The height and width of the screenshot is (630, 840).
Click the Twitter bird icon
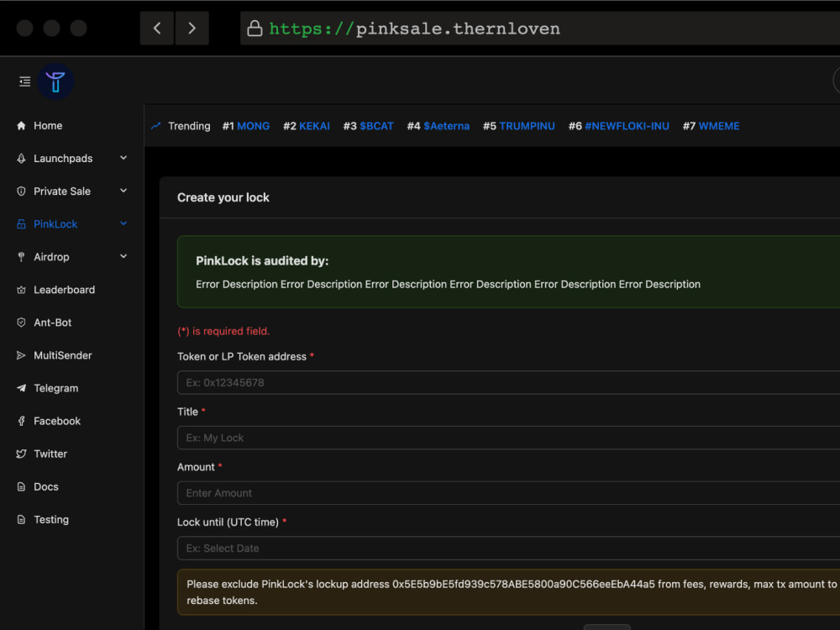[22, 454]
